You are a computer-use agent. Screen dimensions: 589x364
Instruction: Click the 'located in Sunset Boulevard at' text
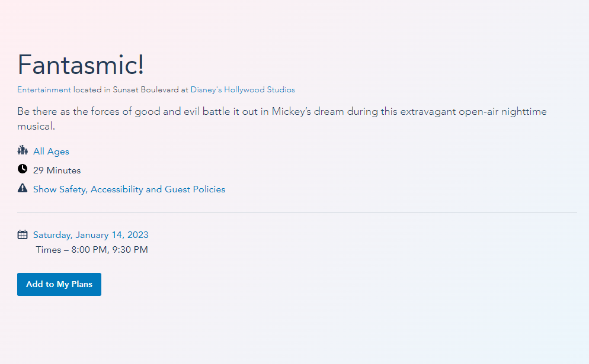coord(131,90)
